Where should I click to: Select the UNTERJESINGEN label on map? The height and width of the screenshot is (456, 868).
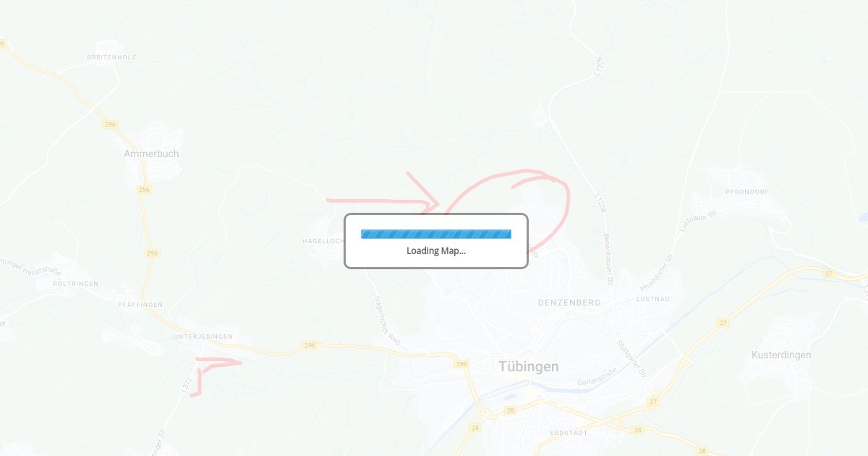(203, 337)
